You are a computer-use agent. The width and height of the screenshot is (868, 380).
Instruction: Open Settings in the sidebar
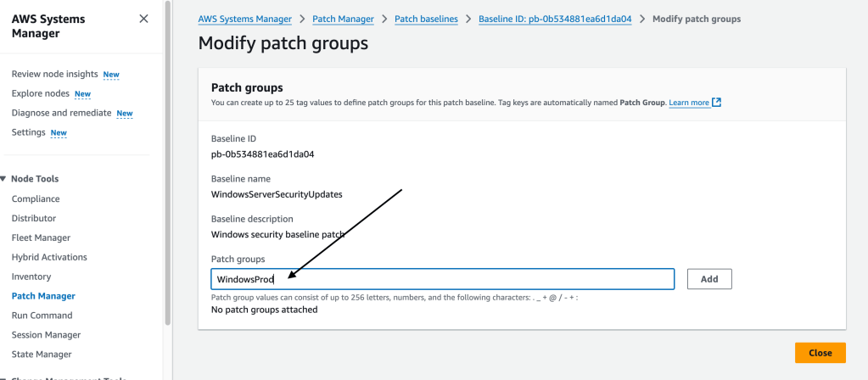coord(28,132)
